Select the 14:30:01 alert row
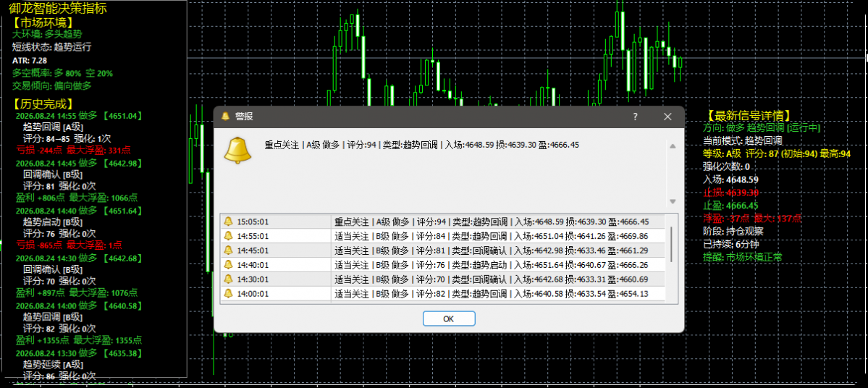The image size is (868, 388). (443, 279)
